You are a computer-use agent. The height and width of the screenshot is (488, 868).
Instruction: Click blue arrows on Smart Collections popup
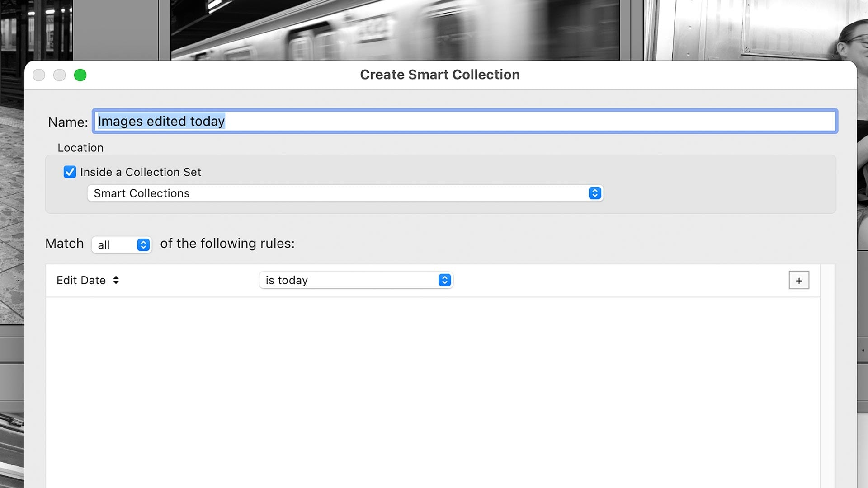(x=594, y=193)
